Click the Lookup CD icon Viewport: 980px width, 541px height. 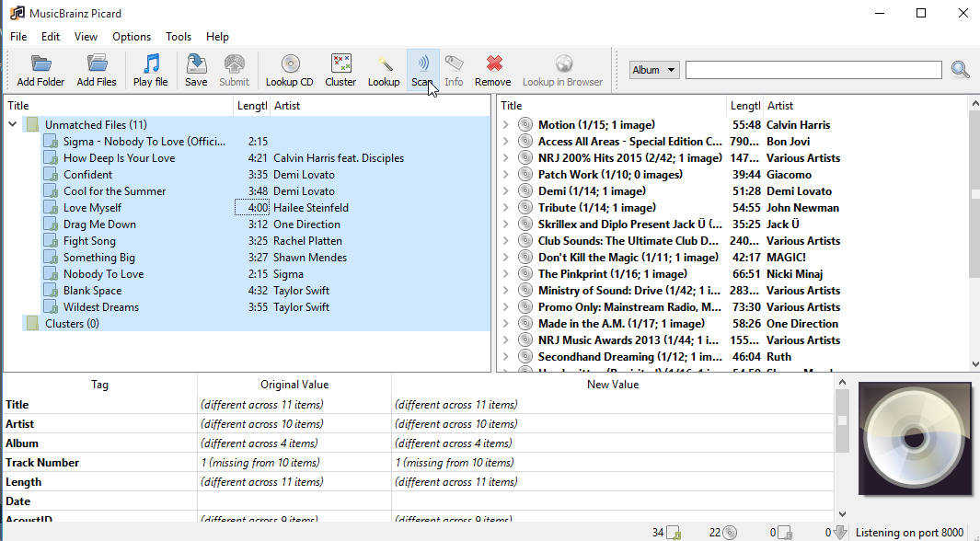click(290, 63)
